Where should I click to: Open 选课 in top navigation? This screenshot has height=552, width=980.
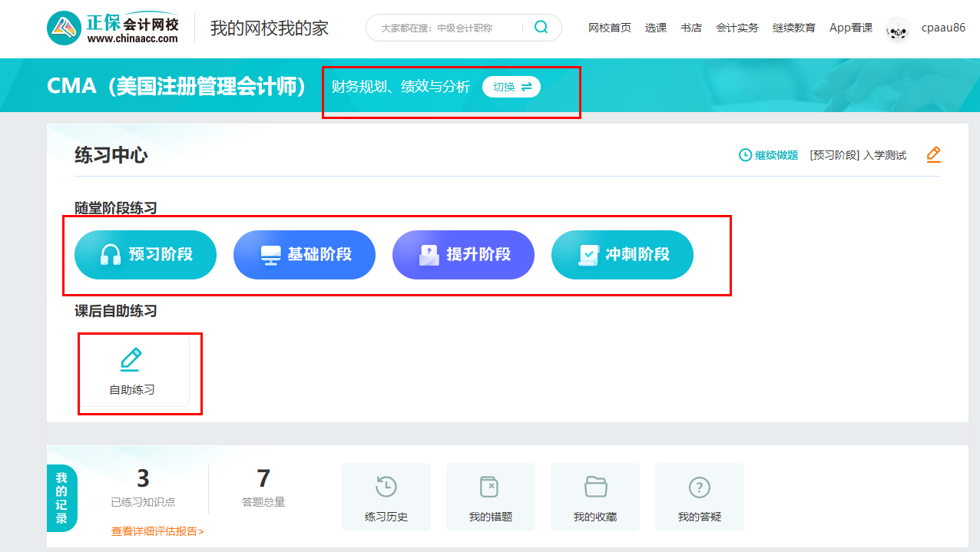[x=656, y=28]
